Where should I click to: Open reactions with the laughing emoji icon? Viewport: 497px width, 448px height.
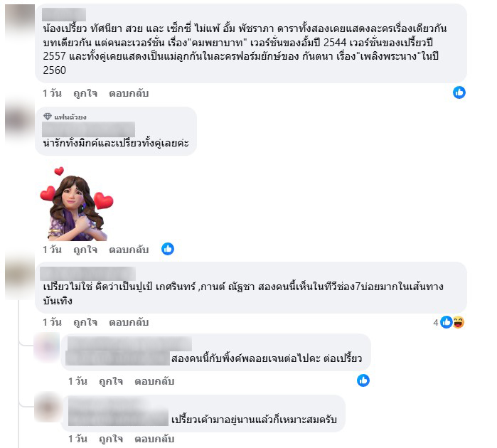coord(459,322)
